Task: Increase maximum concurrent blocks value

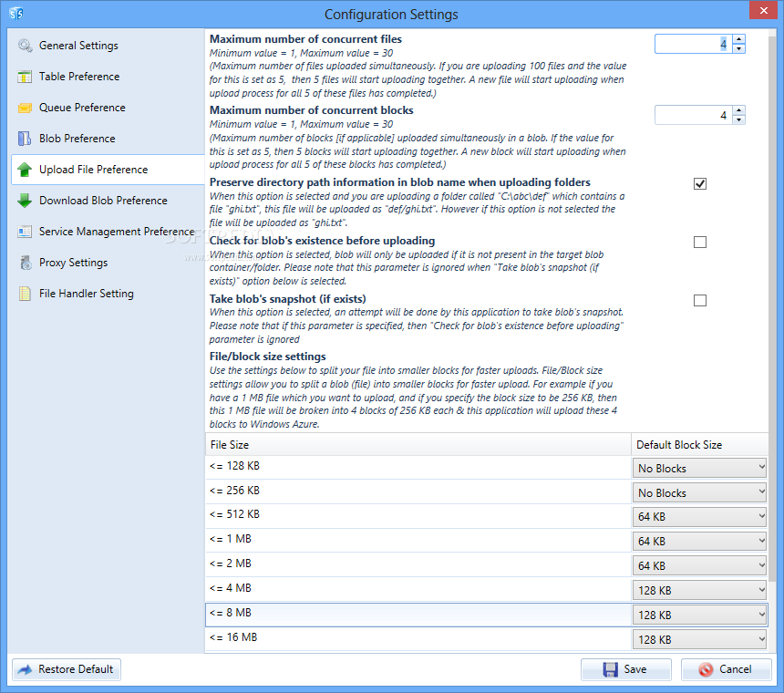Action: 738,110
